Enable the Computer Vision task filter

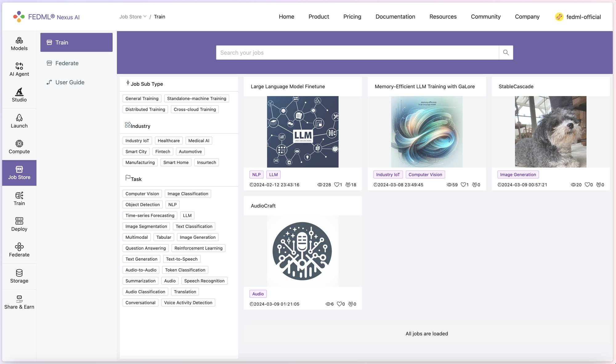[x=142, y=193]
